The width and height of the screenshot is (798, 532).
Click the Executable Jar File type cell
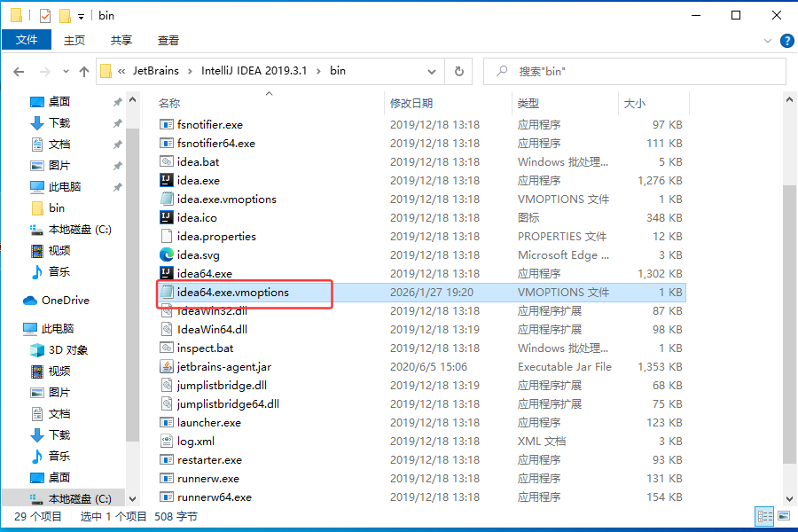pos(565,366)
